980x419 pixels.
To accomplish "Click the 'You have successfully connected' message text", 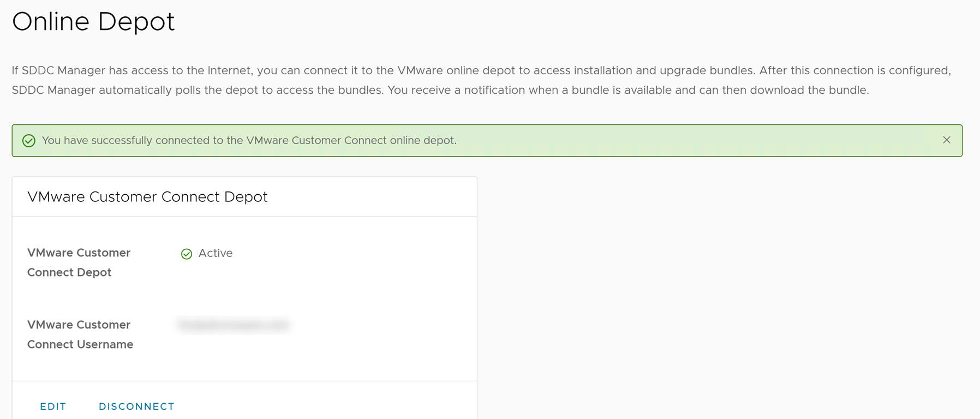I will pyautogui.click(x=249, y=140).
